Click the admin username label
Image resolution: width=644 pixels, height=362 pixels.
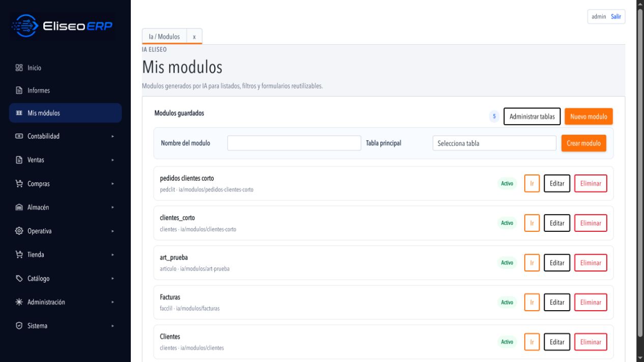point(599,16)
